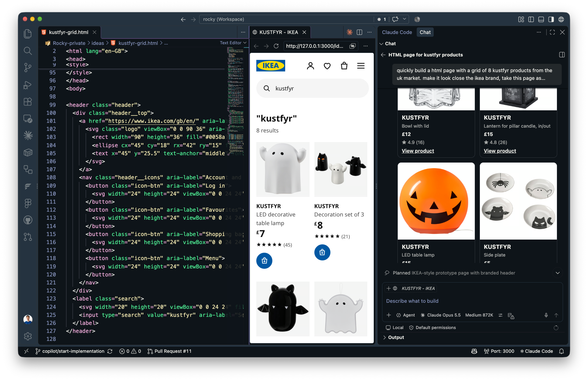
Task: Maximize the chat panel size
Action: coord(552,32)
